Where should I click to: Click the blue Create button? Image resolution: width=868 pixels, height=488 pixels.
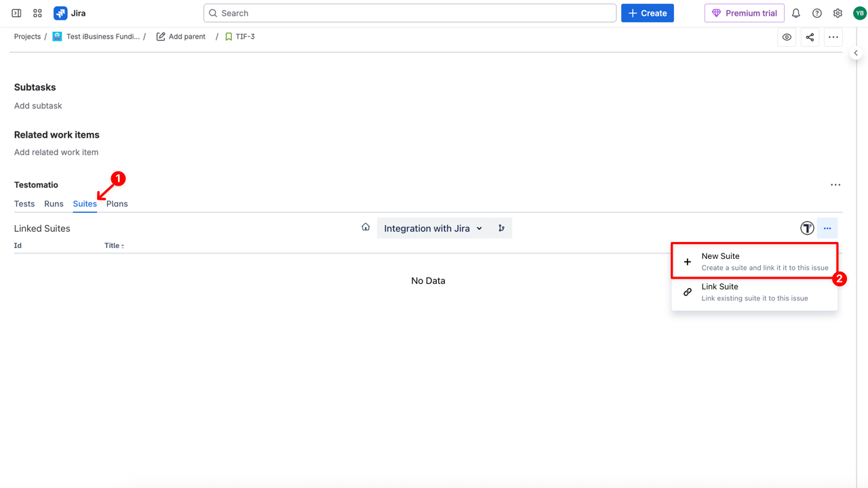click(x=647, y=13)
